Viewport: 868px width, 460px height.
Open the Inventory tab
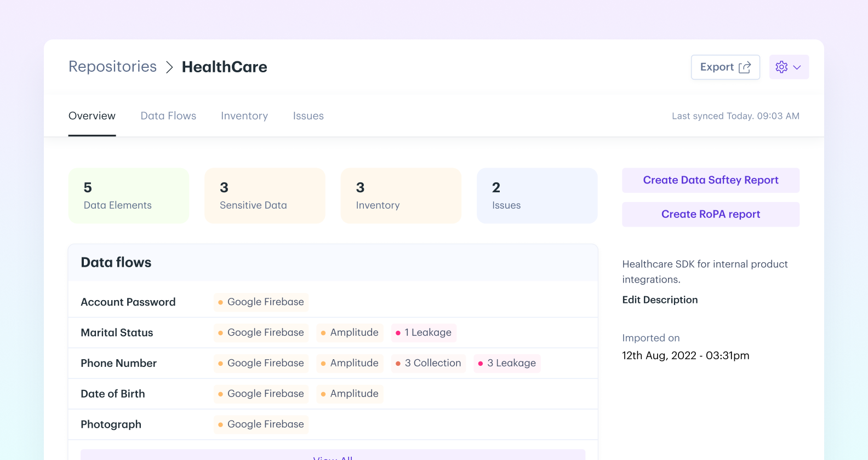click(244, 116)
